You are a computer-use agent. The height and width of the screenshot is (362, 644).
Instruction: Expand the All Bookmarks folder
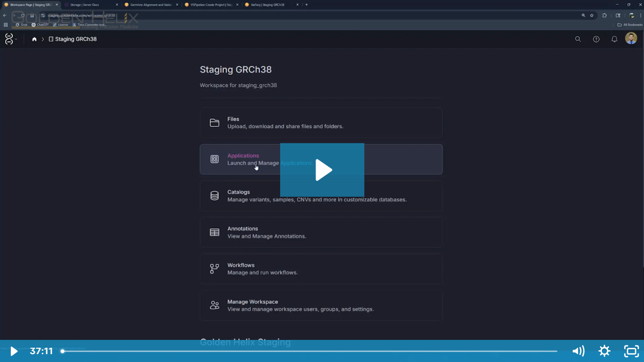[x=630, y=25]
